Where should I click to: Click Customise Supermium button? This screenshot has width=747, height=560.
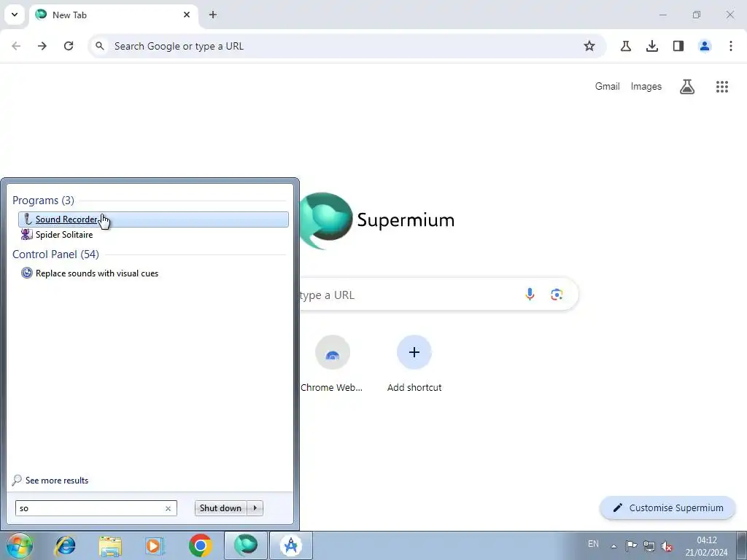(668, 508)
